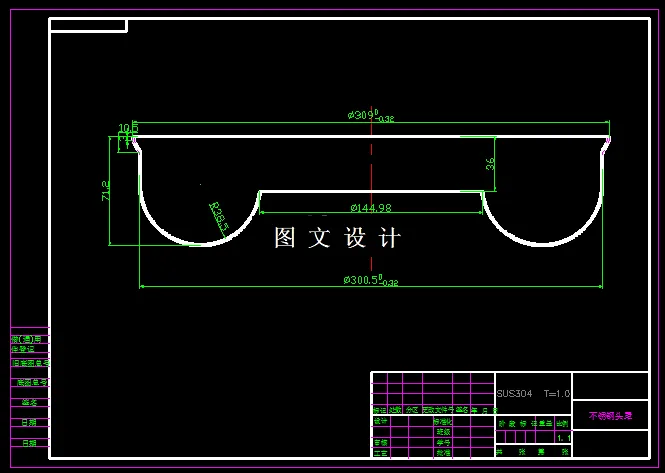The image size is (665, 473).
Task: Select the 10.5 dimension label
Action: pos(128,128)
